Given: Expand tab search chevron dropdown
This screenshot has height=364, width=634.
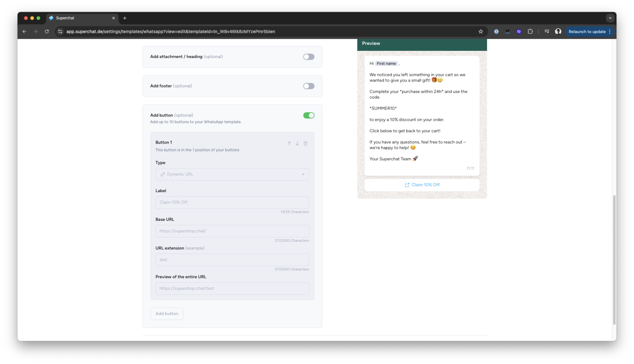Looking at the screenshot, I should click(x=610, y=18).
